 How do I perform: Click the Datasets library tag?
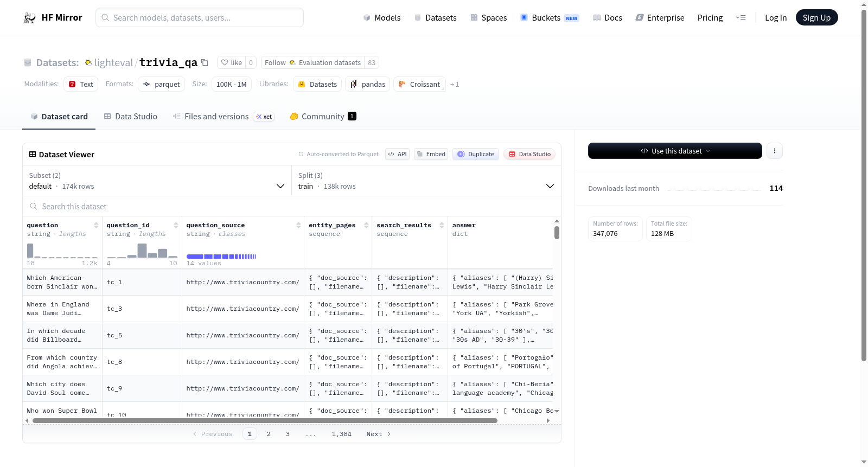[317, 84]
